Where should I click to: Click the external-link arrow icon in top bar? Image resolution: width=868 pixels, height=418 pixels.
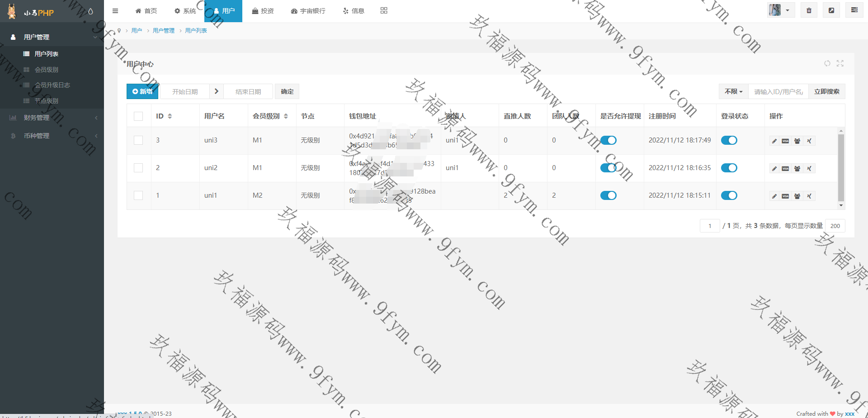coord(831,10)
